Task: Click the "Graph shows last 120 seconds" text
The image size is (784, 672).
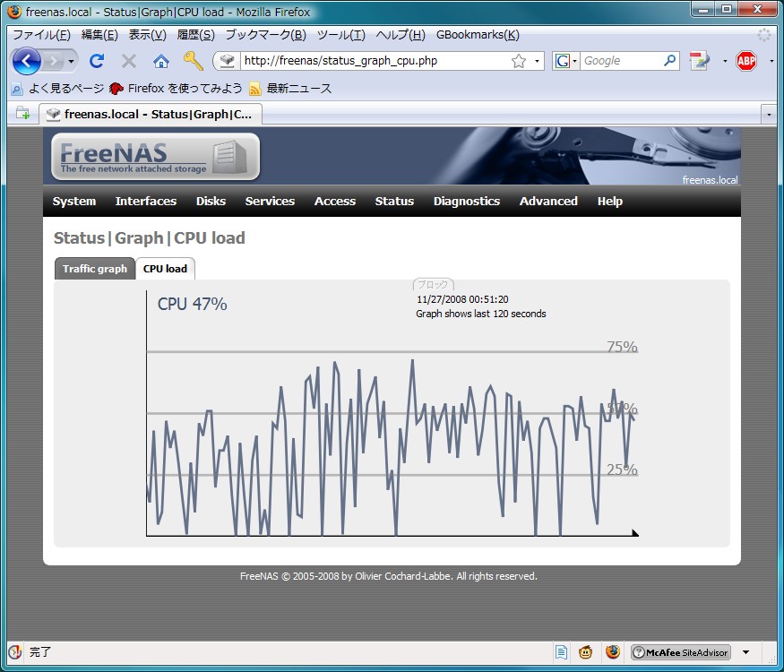Action: pos(481,314)
